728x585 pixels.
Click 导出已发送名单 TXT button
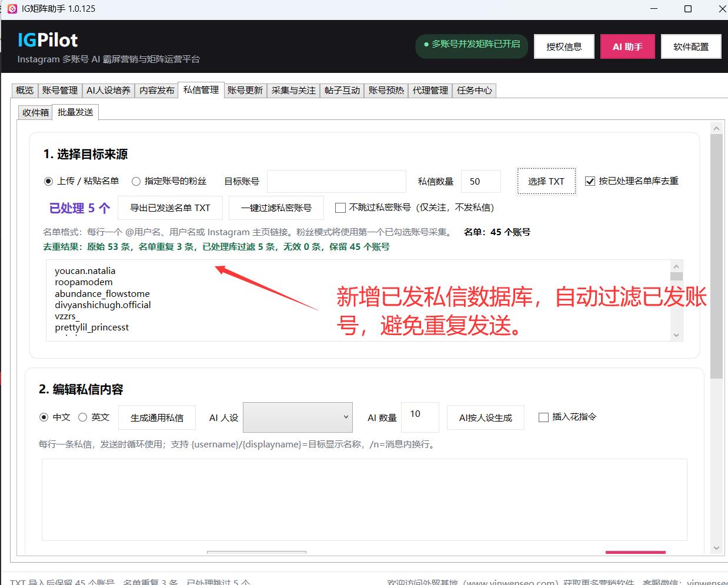[170, 208]
